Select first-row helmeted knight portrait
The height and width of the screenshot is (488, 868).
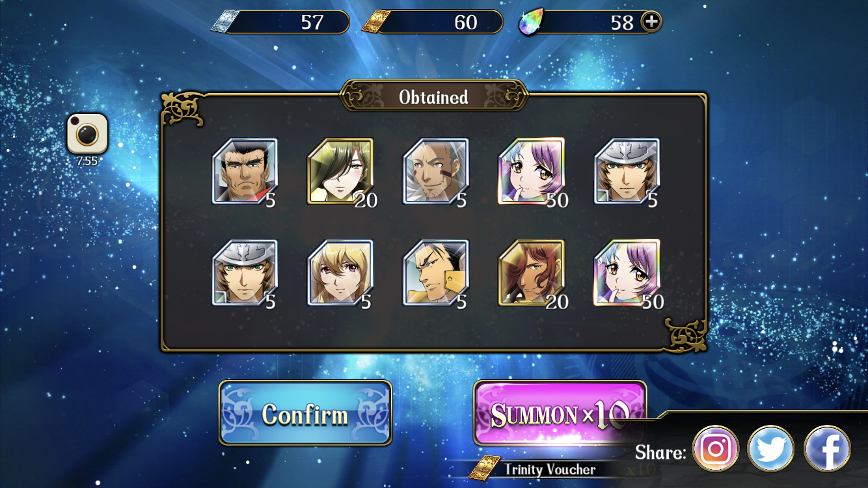627,171
